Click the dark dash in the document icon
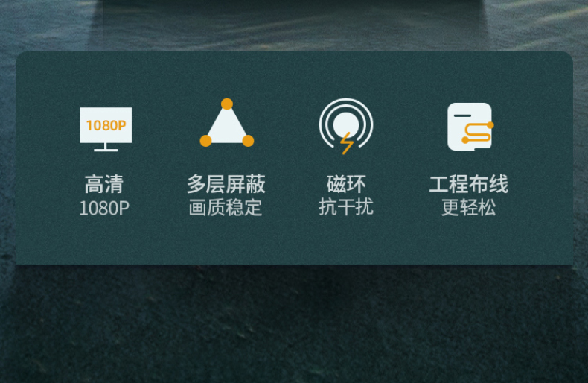The image size is (588, 383). click(462, 115)
